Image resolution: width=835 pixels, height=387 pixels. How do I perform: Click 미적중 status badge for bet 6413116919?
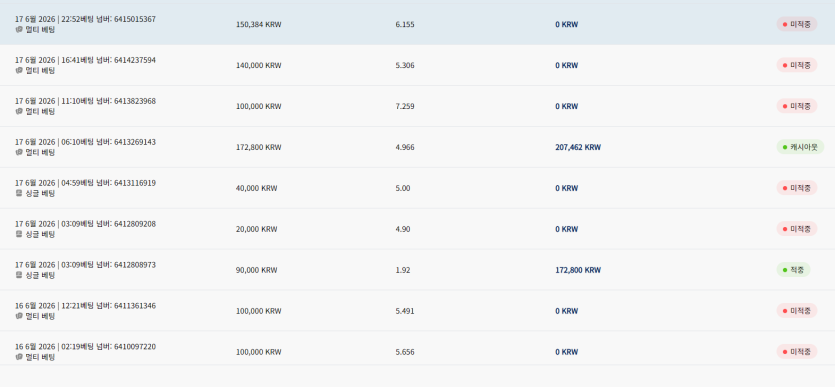coord(797,188)
